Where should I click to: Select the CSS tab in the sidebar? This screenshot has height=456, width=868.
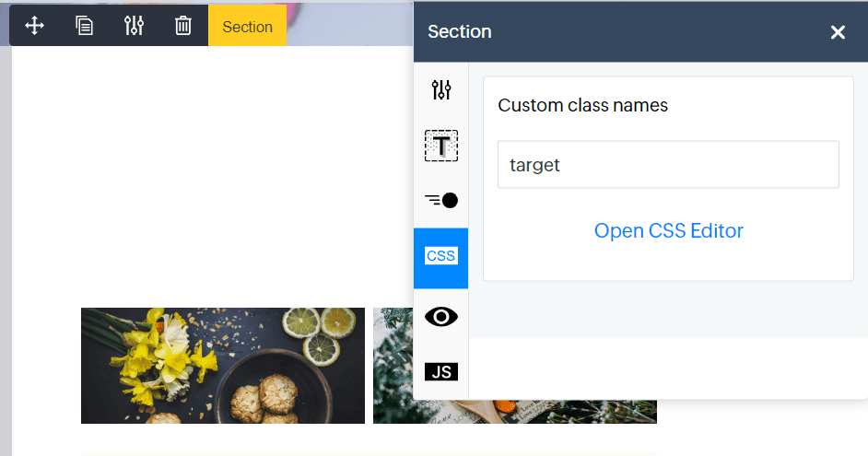(440, 258)
